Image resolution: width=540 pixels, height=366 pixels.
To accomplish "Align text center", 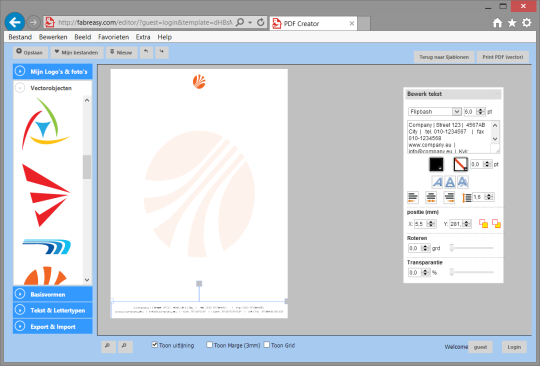I will [x=431, y=197].
